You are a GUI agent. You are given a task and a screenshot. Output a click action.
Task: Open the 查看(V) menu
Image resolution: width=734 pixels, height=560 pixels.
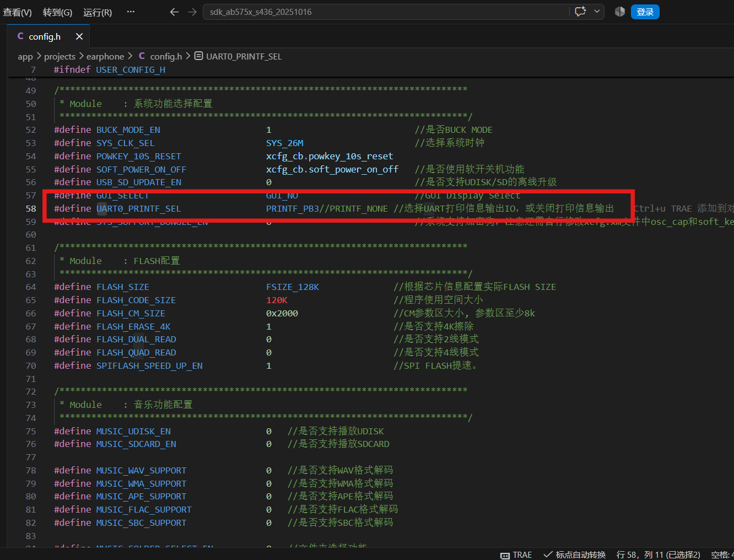click(x=18, y=12)
